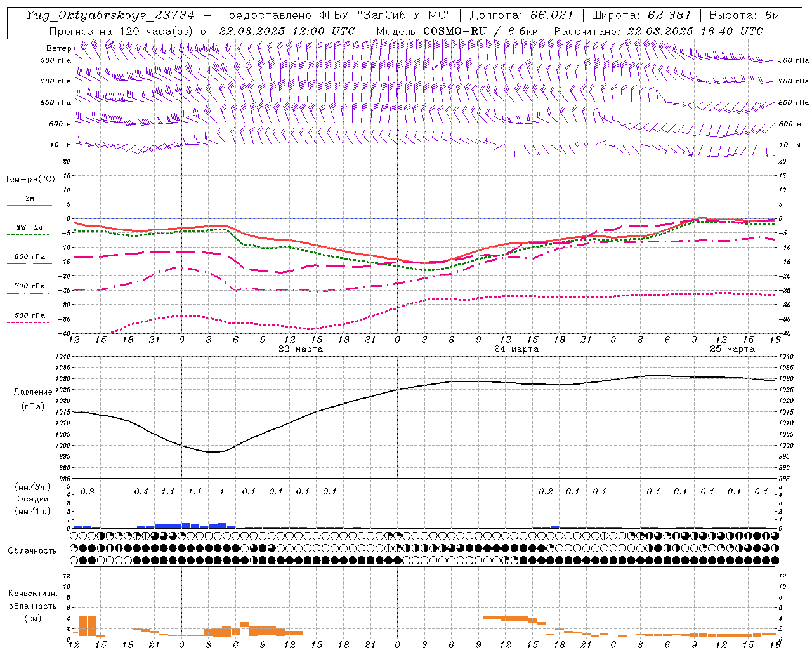Click the Тем-ра(°C) panel label
812x650 pixels.
30,180
